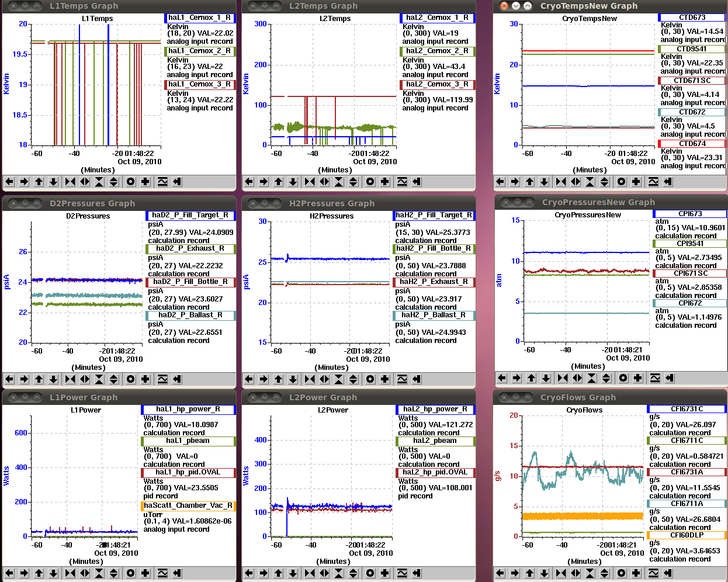728x582 pixels.
Task: Click circle auto-scale icon in L1Temps Graph
Action: coord(131,182)
